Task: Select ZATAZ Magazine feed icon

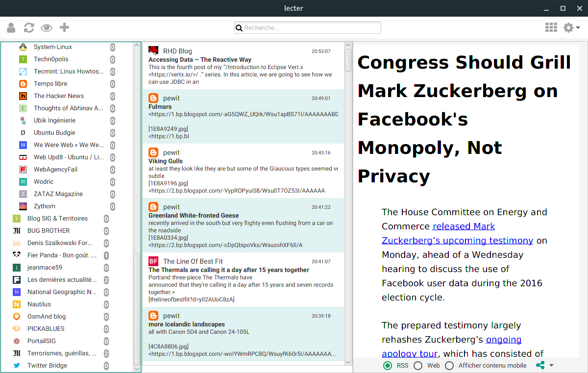Action: point(23,194)
